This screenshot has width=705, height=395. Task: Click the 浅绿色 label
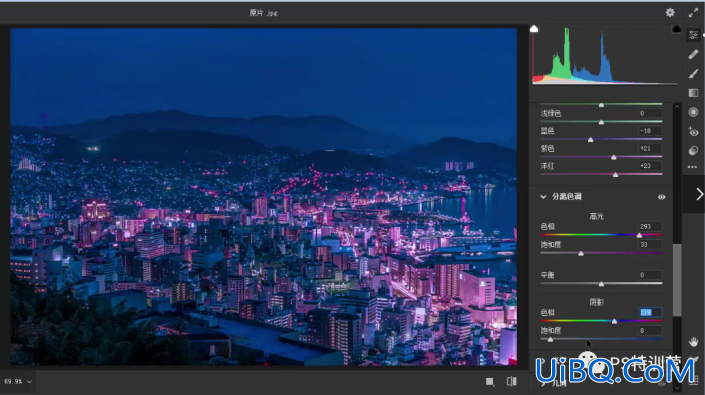coord(551,114)
